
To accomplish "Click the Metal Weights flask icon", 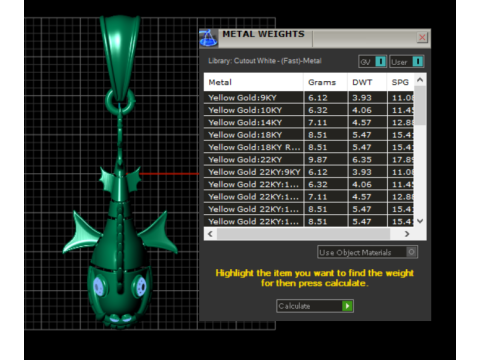I will (209, 38).
